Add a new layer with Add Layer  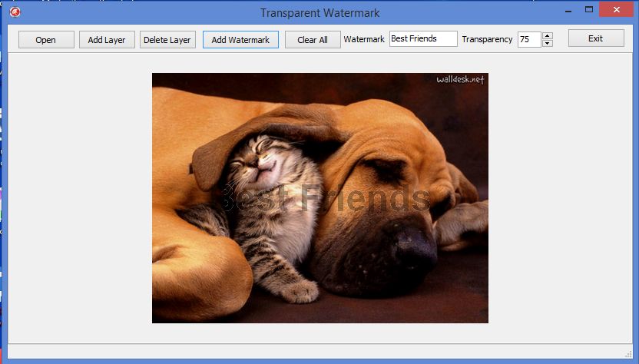point(107,40)
